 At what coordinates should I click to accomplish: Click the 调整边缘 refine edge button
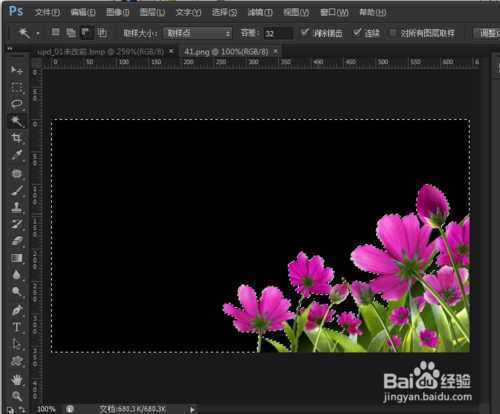pyautogui.click(x=487, y=33)
